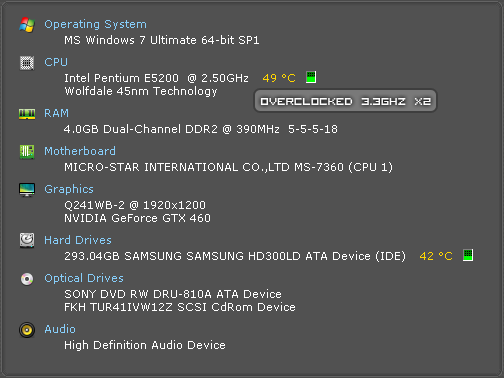
Task: Click the Windows logo Operating System icon
Action: point(27,25)
